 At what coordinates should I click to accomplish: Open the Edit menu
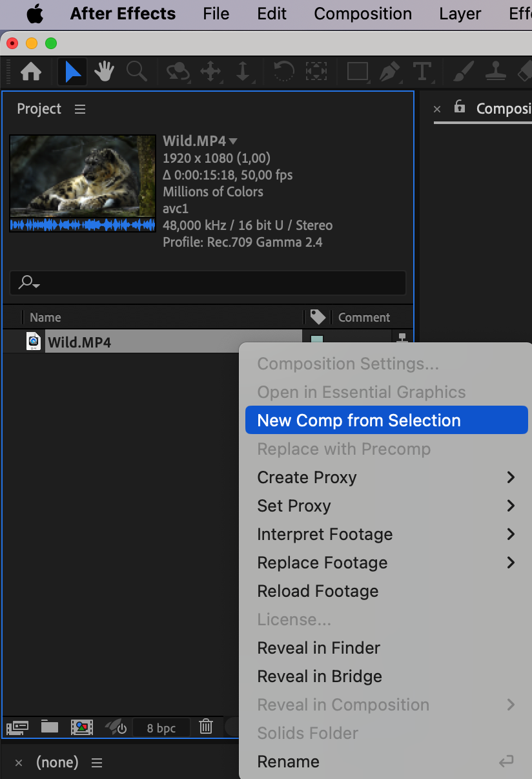click(x=272, y=14)
